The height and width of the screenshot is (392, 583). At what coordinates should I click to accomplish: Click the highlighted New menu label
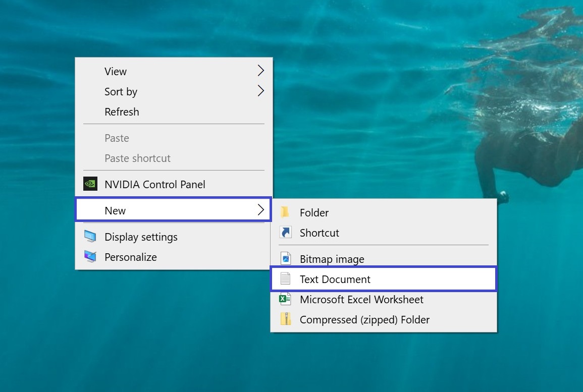pos(115,211)
